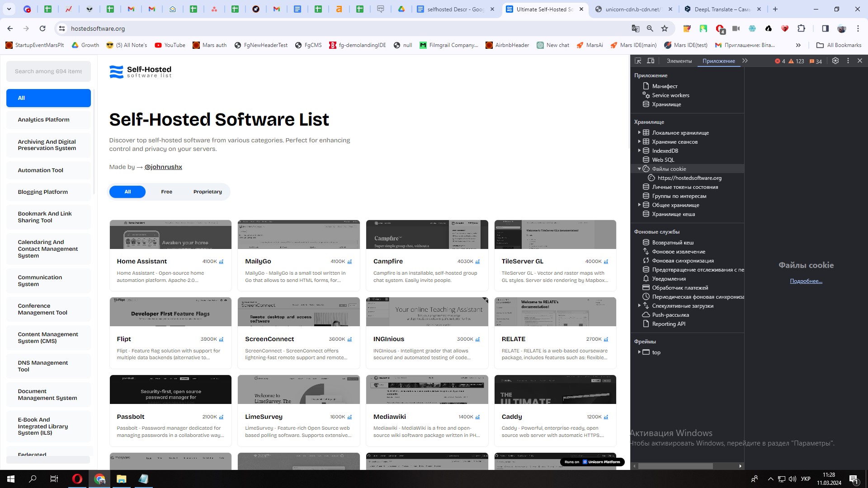This screenshot has height=488, width=868.
Task: Open the browser extensions puzzle icon
Action: 801,28
